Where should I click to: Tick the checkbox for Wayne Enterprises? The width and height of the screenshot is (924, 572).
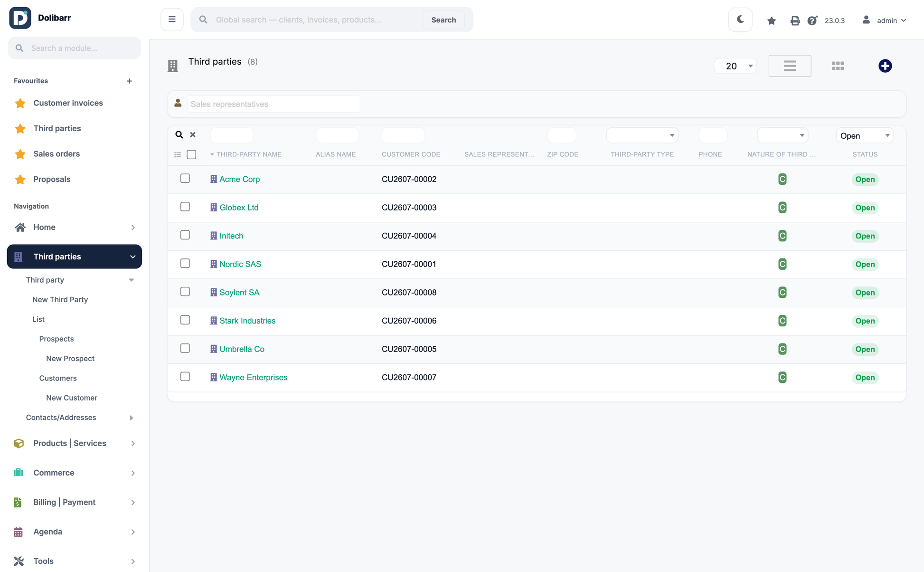[185, 376]
